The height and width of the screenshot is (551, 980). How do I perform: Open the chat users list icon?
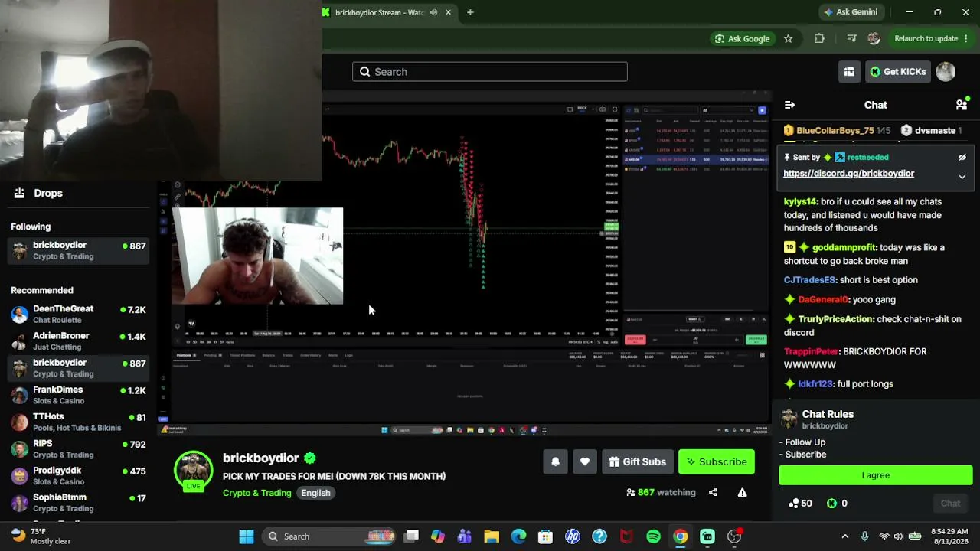pyautogui.click(x=962, y=105)
